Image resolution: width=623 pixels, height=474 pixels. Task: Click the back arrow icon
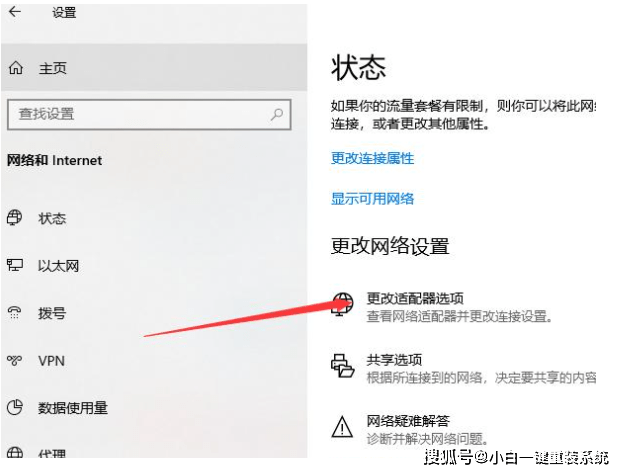[15, 12]
